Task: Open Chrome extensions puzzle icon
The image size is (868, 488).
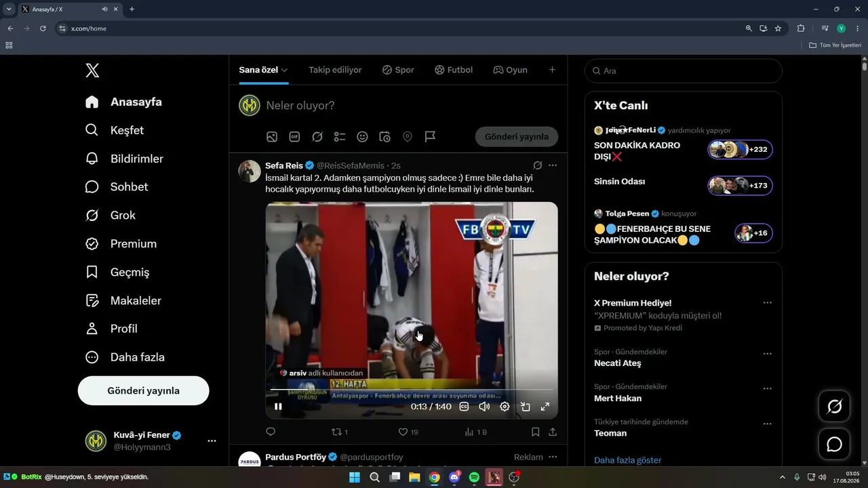Action: click(x=801, y=28)
